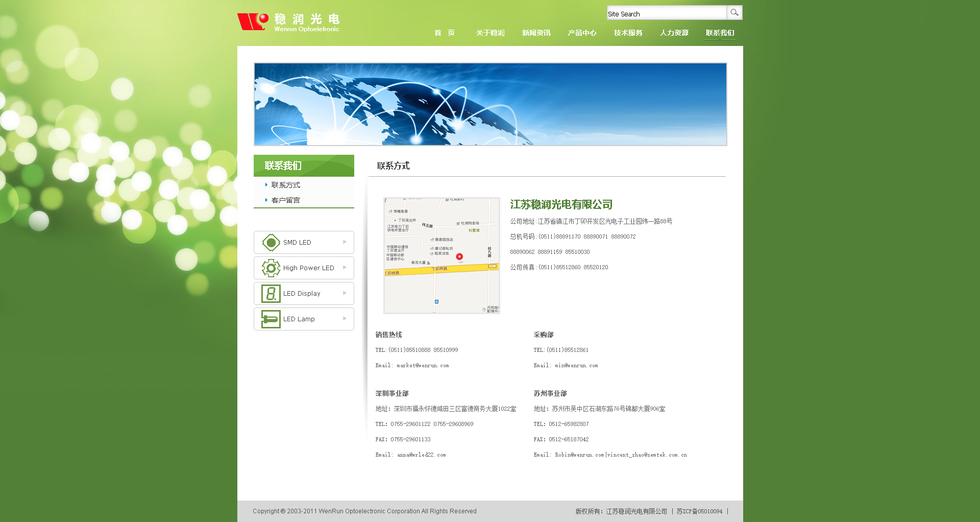Open the 客户留言 sidebar link
This screenshot has width=980, height=522.
click(x=286, y=200)
